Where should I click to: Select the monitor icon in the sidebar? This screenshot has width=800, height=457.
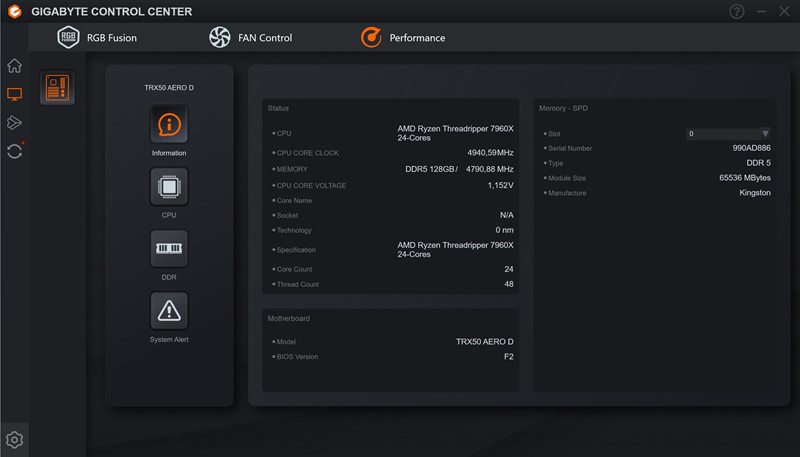(x=14, y=94)
